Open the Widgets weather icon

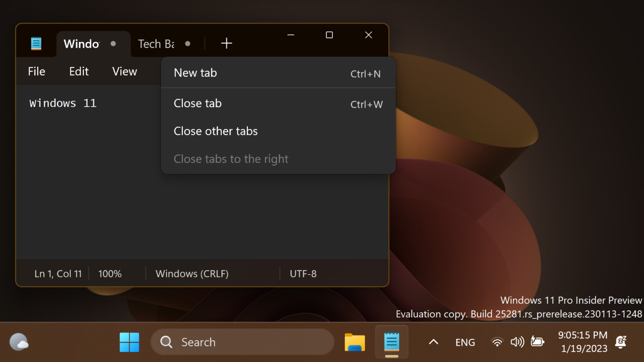[18, 342]
